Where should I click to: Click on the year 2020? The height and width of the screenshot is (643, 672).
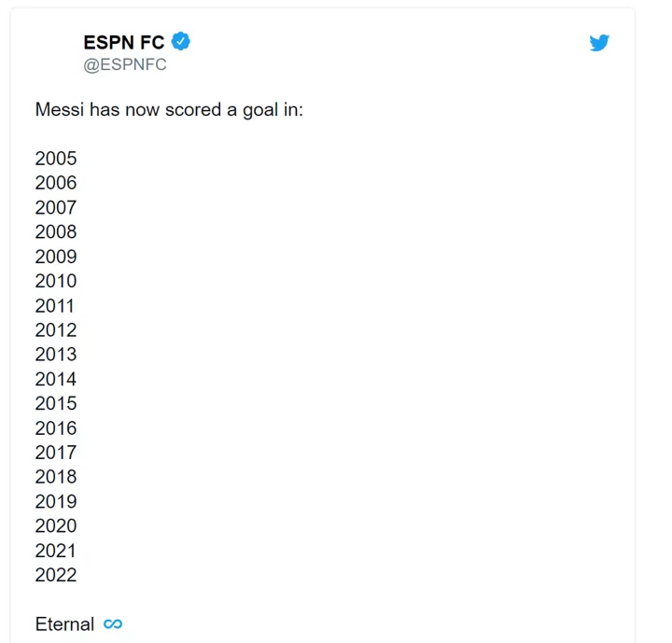coord(56,526)
